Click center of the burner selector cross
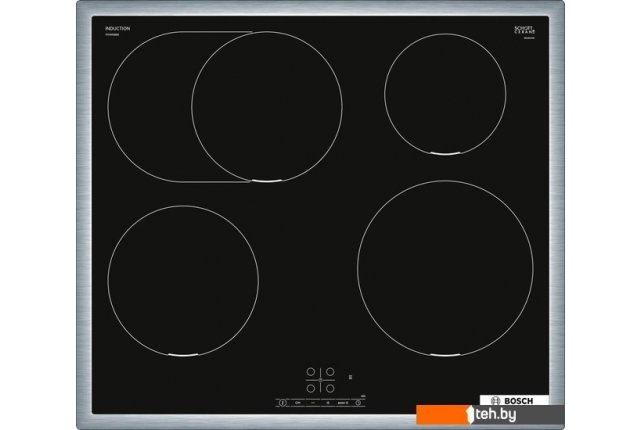 pyautogui.click(x=320, y=380)
